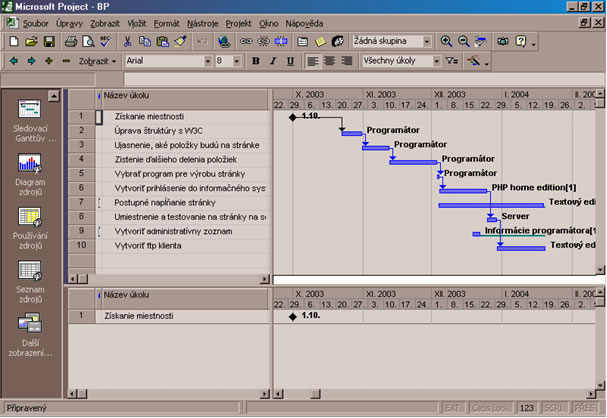Toggle Italic formatting

[x=273, y=61]
